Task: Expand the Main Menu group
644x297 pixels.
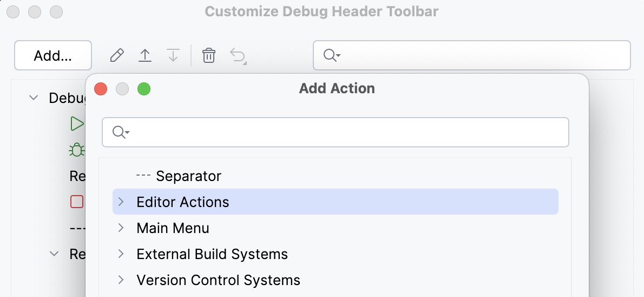Action: [121, 228]
